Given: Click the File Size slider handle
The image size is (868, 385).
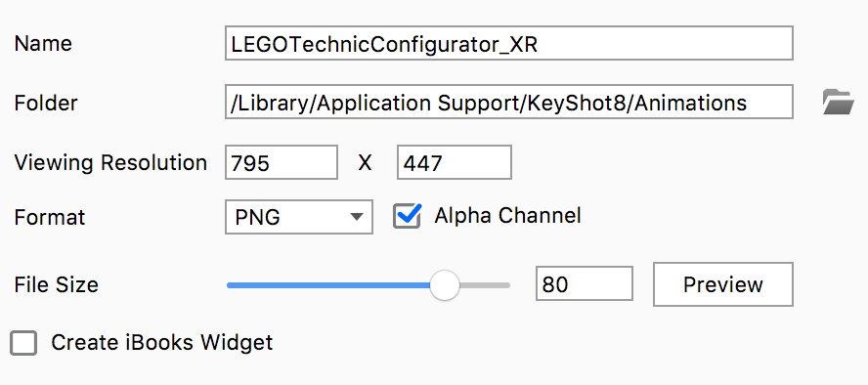Looking at the screenshot, I should pyautogui.click(x=445, y=285).
